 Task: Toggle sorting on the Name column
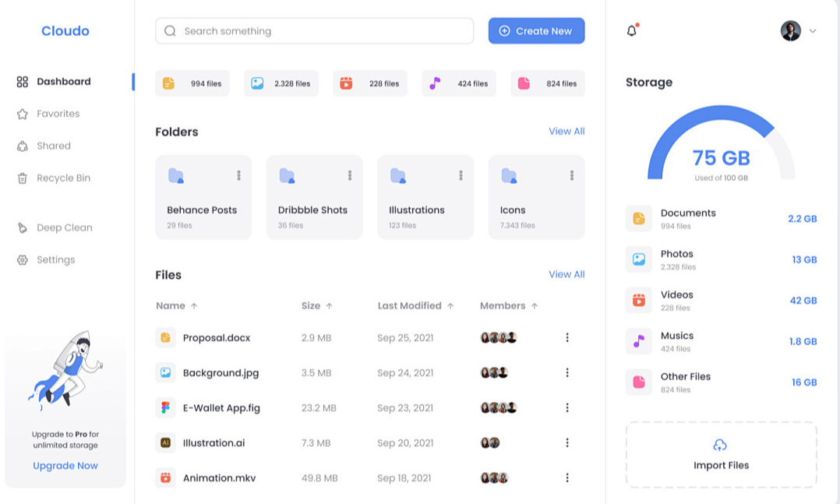click(177, 305)
